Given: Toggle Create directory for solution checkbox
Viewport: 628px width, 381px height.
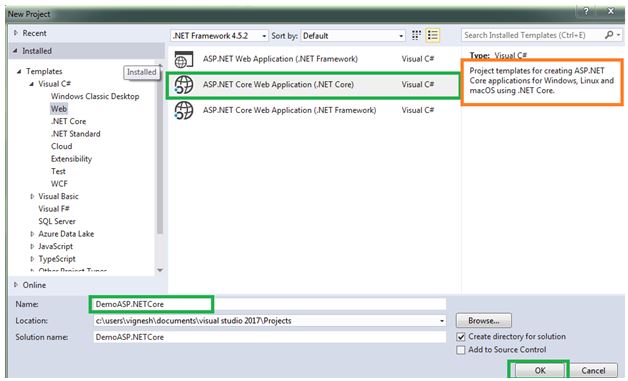Looking at the screenshot, I should click(x=461, y=337).
